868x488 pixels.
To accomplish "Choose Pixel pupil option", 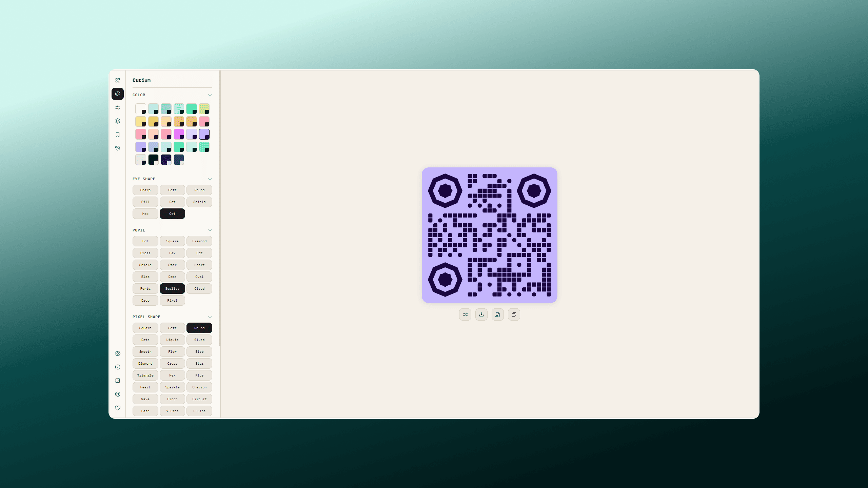I will point(172,301).
